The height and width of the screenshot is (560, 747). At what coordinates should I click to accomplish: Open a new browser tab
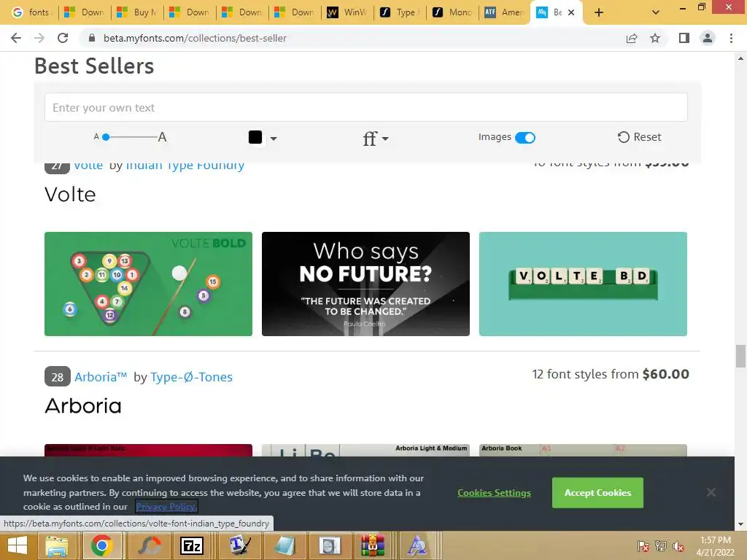pyautogui.click(x=599, y=12)
